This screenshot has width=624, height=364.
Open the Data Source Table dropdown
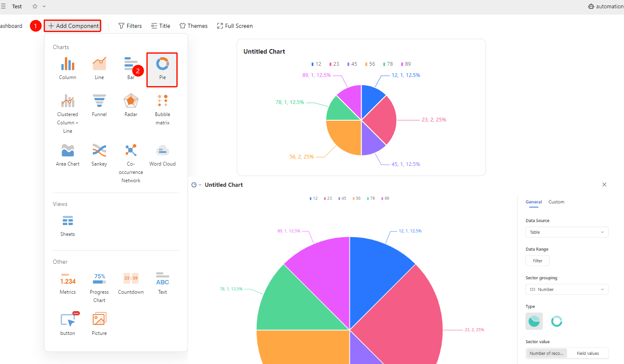(567, 232)
